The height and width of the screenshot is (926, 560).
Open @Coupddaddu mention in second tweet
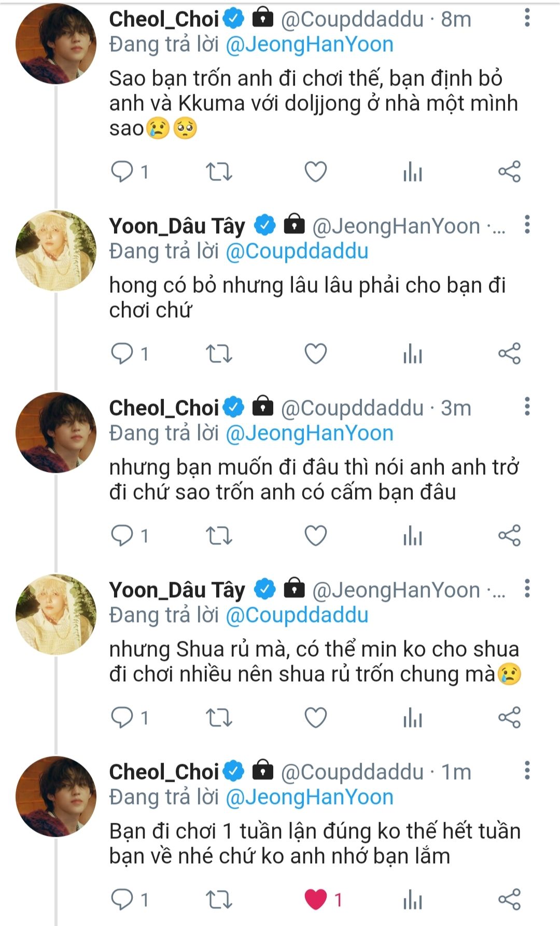coord(297,251)
